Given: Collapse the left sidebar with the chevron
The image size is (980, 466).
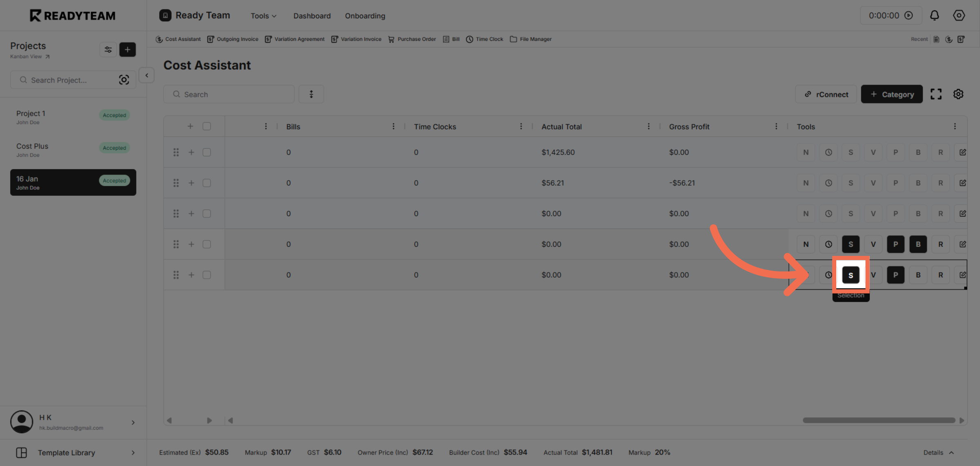Looking at the screenshot, I should pos(146,75).
